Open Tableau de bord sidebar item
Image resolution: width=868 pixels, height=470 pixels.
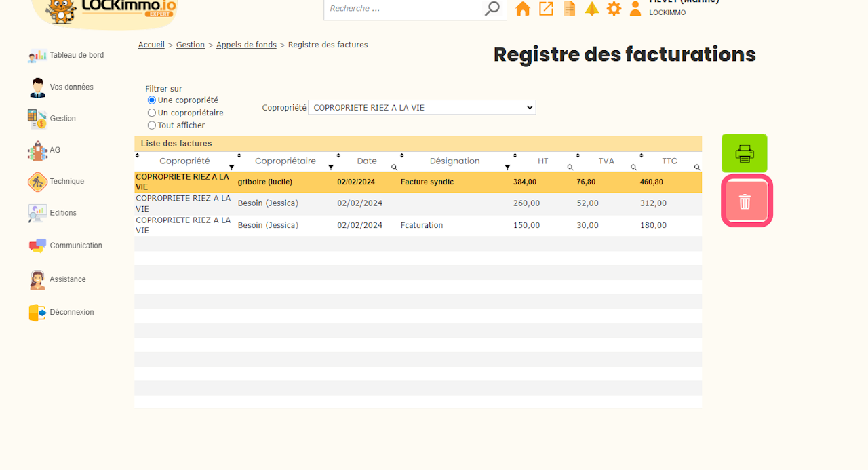point(76,56)
